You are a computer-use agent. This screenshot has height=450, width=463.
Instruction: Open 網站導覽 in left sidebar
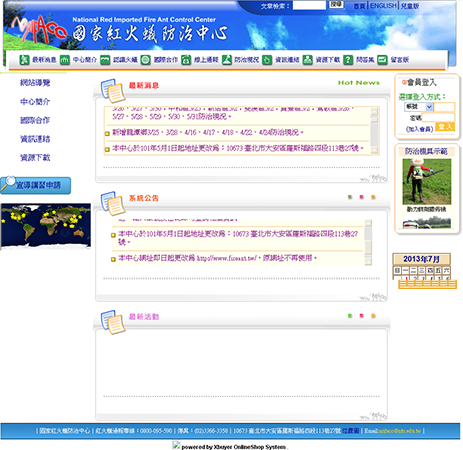(35, 83)
